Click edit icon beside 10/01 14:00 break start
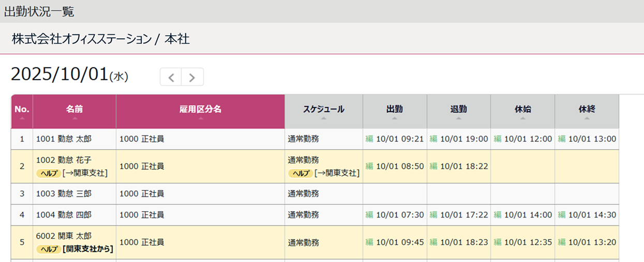This screenshot has width=644, height=262. (x=498, y=215)
